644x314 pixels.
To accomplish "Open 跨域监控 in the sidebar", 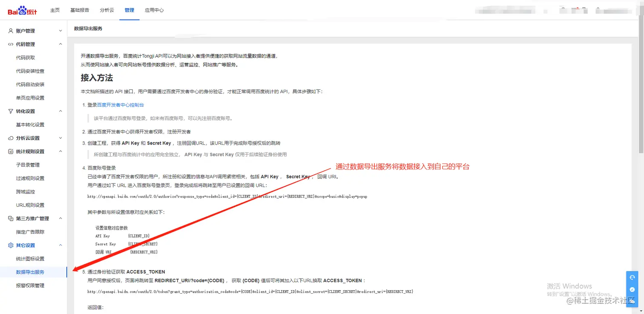I will coord(26,192).
